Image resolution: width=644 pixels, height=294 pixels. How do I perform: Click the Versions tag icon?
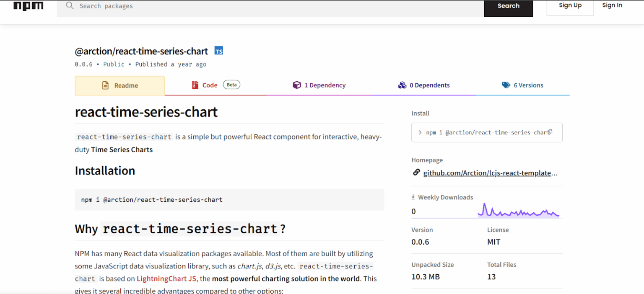click(x=506, y=85)
